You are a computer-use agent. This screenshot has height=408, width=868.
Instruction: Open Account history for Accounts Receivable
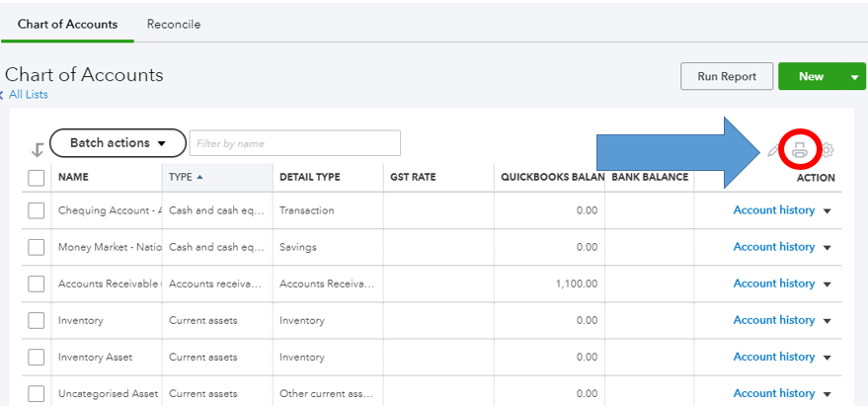point(773,284)
